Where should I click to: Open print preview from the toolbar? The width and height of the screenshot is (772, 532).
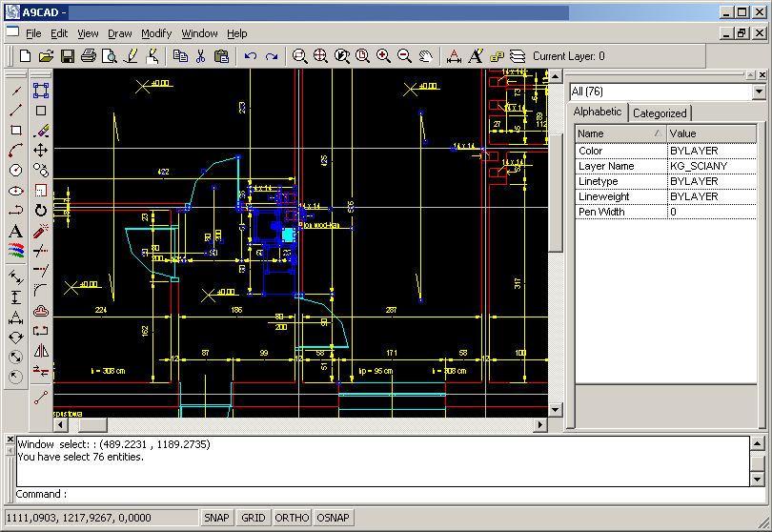[110, 56]
